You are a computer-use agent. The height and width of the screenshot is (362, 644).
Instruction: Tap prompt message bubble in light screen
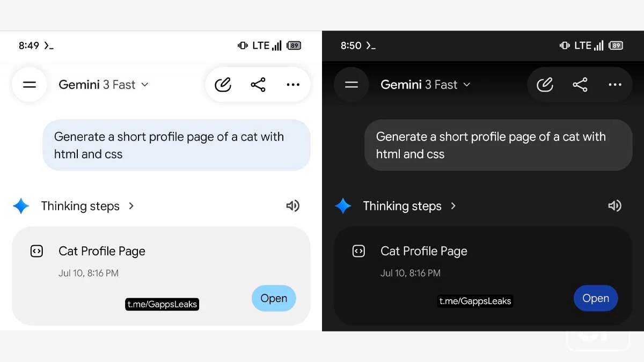tap(177, 145)
